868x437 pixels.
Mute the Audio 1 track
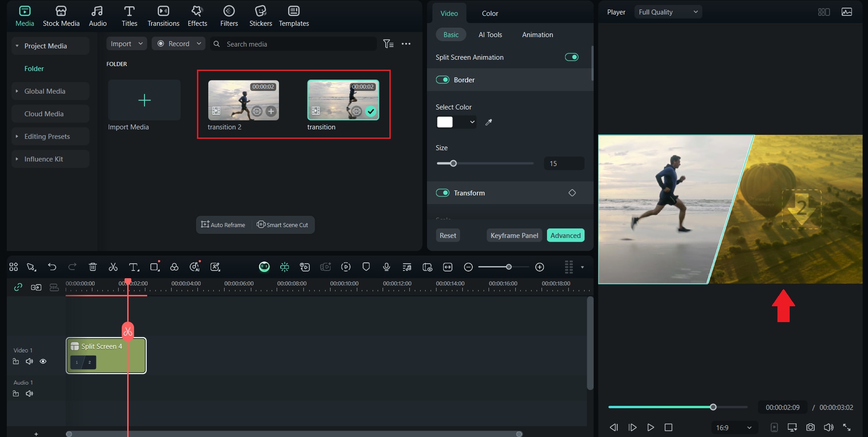(x=29, y=394)
